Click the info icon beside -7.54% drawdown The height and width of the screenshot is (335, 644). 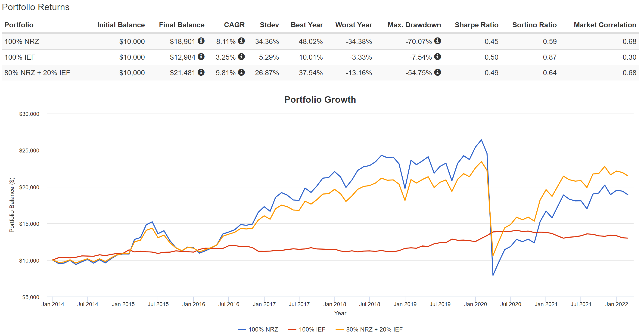coord(437,57)
